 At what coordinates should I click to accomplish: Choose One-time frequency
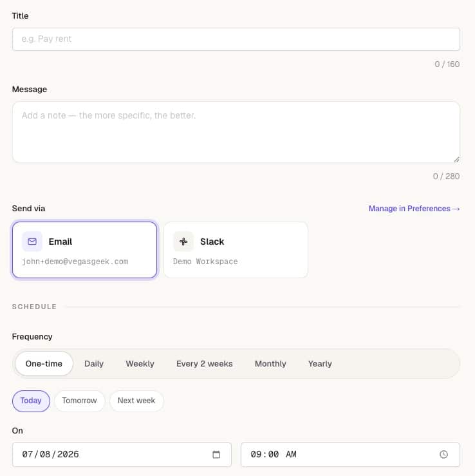click(44, 364)
